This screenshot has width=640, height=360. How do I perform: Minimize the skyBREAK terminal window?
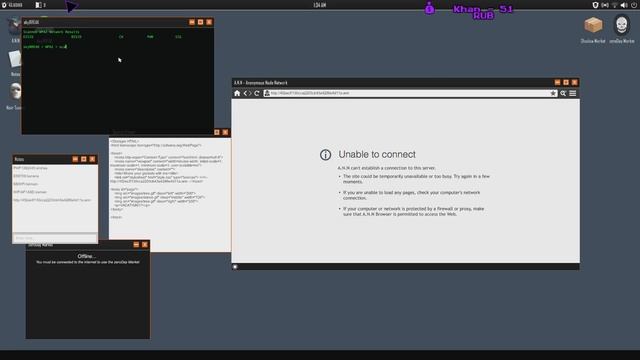(x=192, y=22)
